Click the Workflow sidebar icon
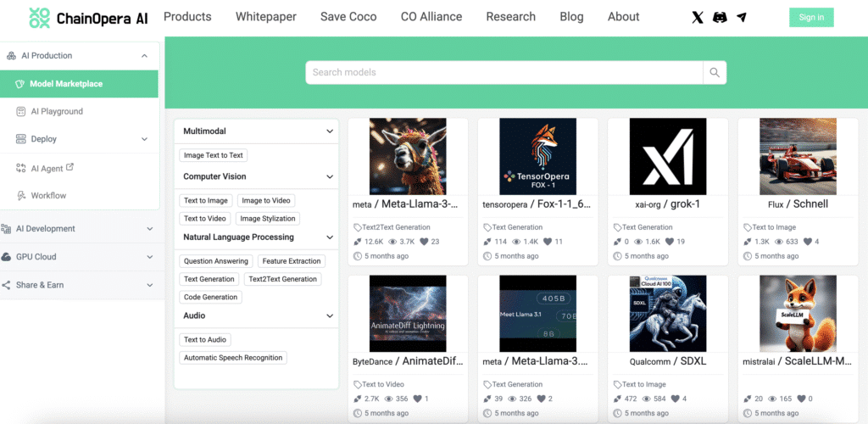 [x=22, y=196]
